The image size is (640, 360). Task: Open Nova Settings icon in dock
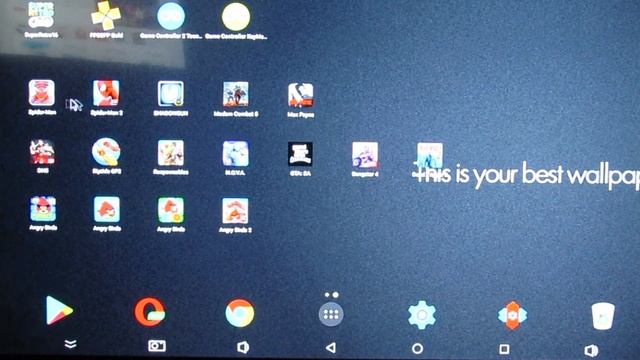click(512, 315)
